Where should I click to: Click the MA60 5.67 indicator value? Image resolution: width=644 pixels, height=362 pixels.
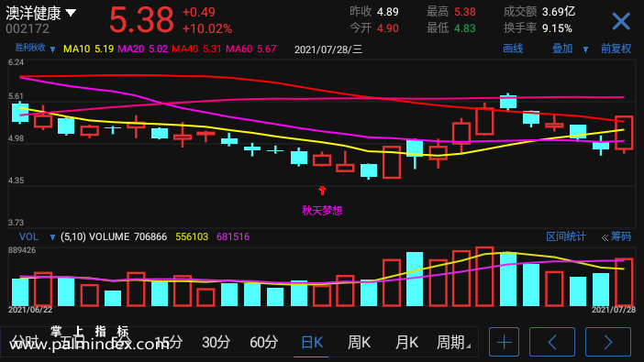(251, 49)
